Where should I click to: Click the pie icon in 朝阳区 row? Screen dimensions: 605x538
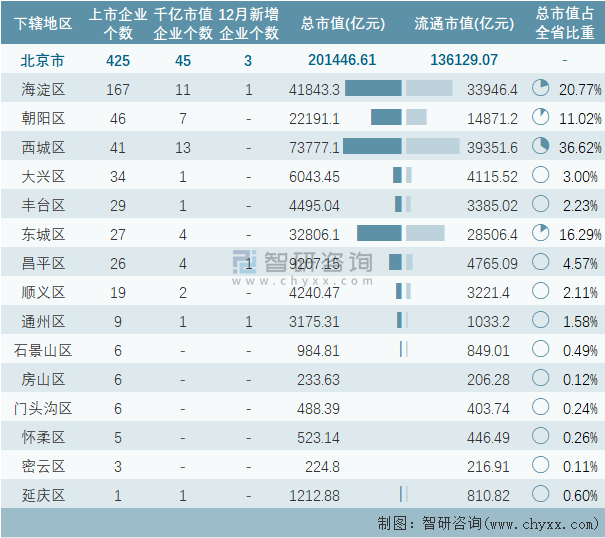pos(541,118)
